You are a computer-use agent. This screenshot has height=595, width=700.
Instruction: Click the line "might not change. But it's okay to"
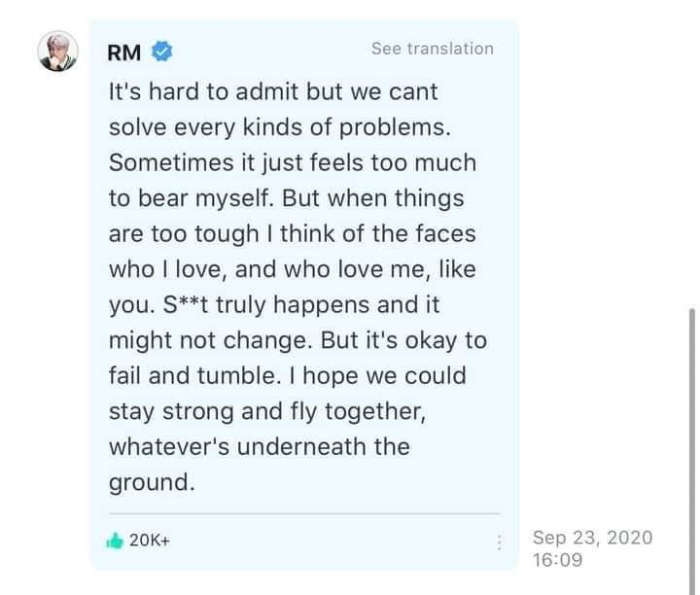[297, 340]
